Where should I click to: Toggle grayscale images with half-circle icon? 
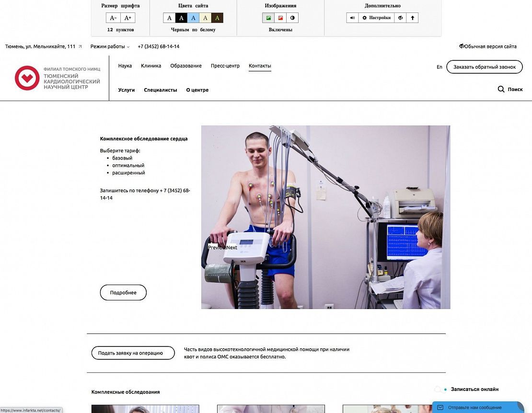[292, 18]
